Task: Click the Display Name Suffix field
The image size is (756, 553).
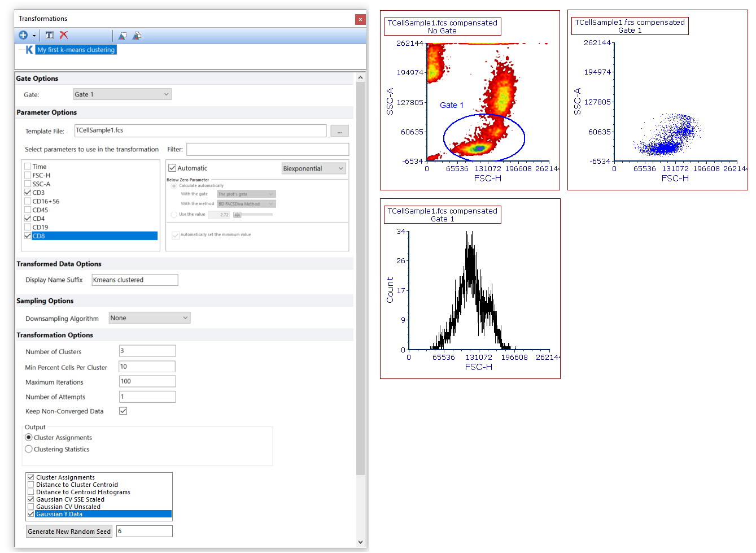Action: pyautogui.click(x=135, y=280)
